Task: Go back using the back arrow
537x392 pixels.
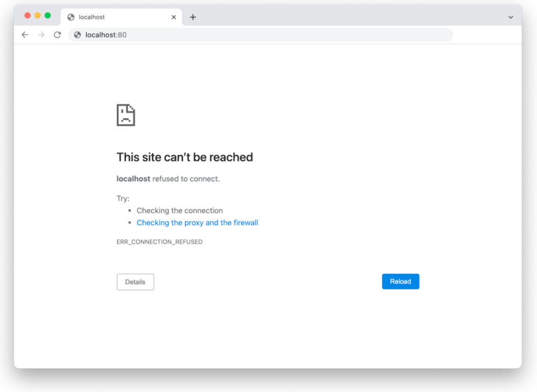Action: (25, 35)
